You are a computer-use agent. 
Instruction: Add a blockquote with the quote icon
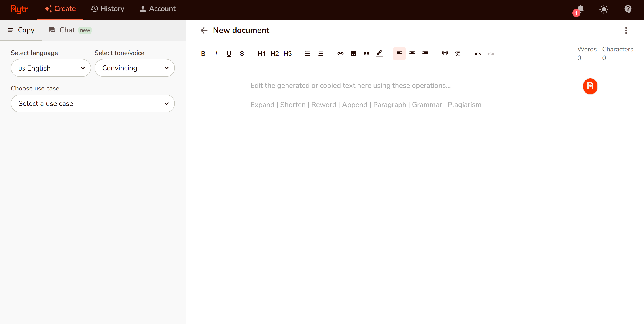pos(366,54)
